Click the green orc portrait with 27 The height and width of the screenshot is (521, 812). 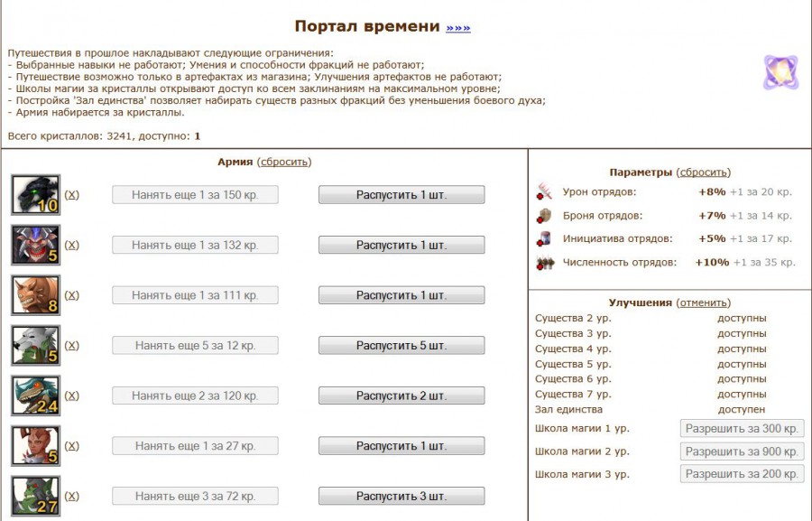tap(35, 496)
